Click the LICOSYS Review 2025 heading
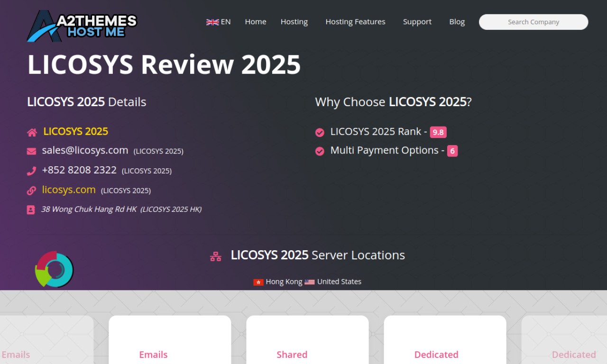The image size is (607, 364). pos(164,64)
